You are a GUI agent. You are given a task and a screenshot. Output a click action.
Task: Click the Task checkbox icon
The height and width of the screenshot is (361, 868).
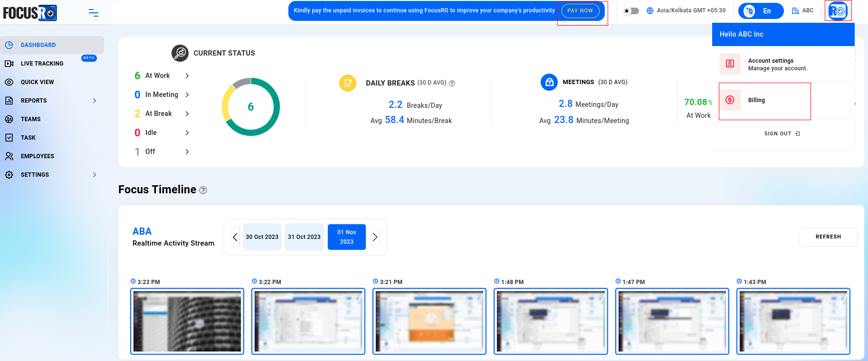[x=9, y=138]
